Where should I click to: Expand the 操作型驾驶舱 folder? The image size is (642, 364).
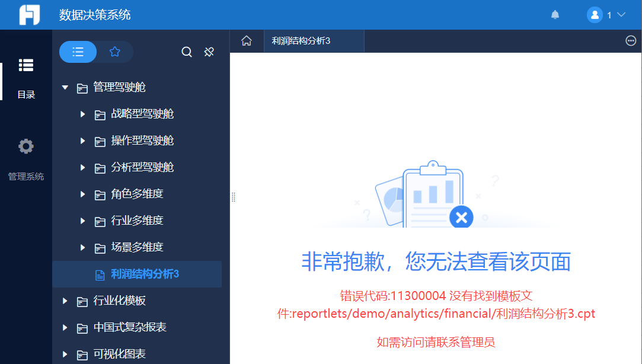(82, 141)
